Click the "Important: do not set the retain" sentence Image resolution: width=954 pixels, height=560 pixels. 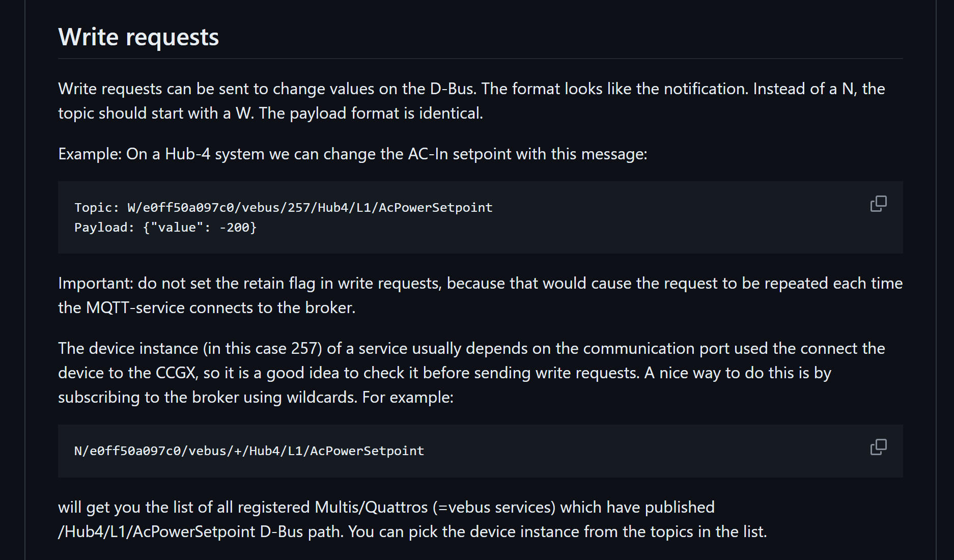point(480,283)
